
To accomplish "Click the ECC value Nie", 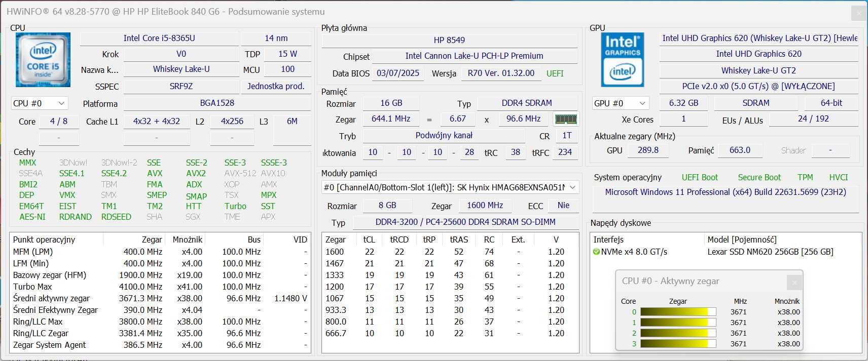I will tap(563, 206).
